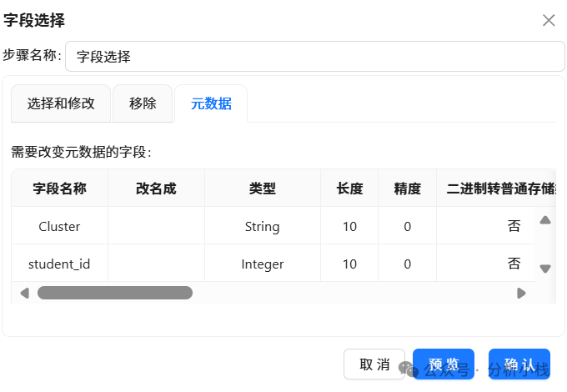Select the 元数据 tab

pyautogui.click(x=211, y=103)
